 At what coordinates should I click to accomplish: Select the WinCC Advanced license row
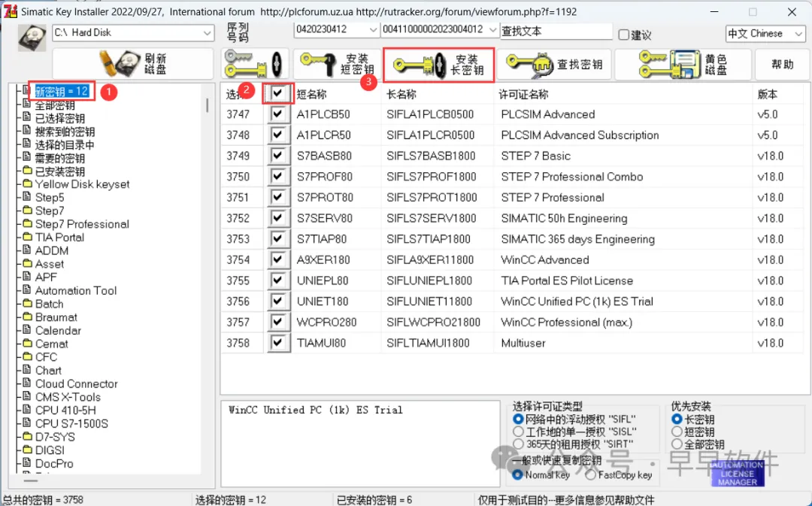point(514,259)
